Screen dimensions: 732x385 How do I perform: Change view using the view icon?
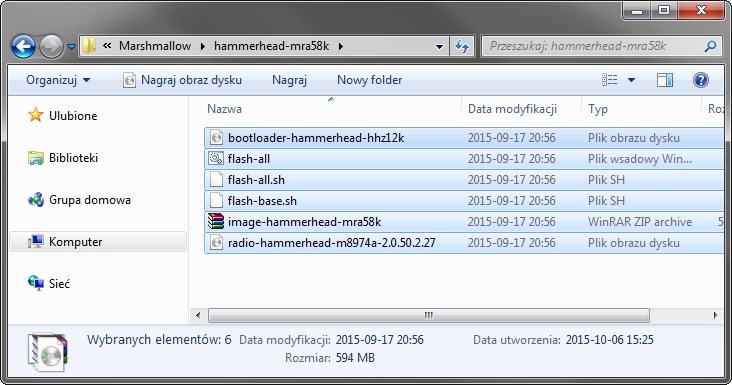[x=610, y=80]
